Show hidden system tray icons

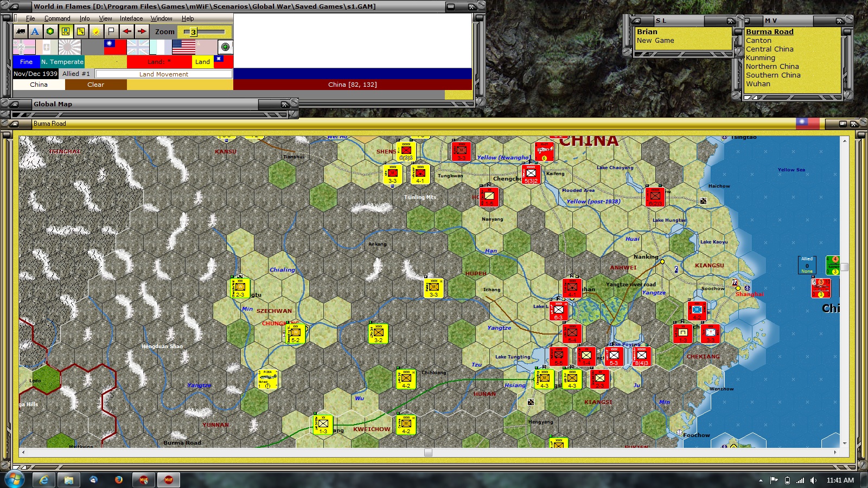pos(761,480)
